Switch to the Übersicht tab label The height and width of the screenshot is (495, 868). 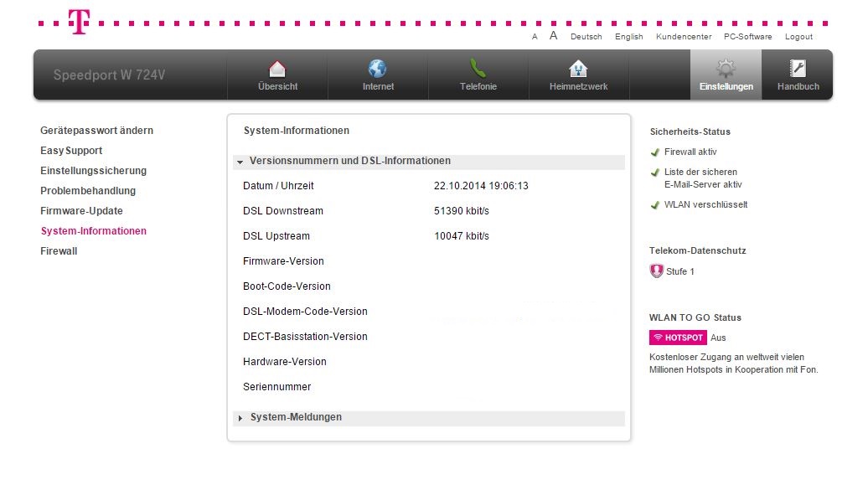[x=277, y=86]
